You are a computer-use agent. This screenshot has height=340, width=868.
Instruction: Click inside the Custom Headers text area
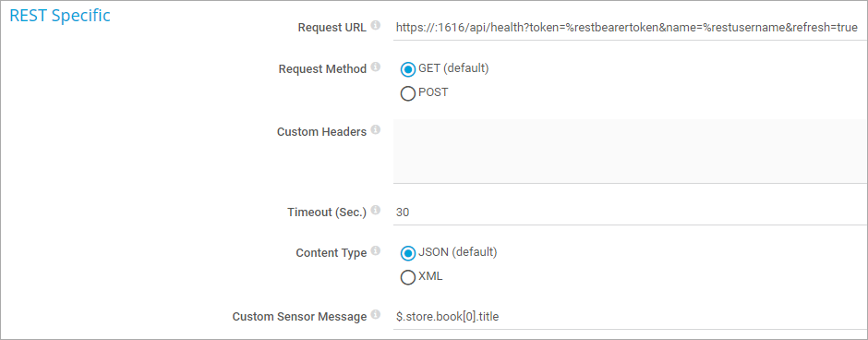[630, 151]
